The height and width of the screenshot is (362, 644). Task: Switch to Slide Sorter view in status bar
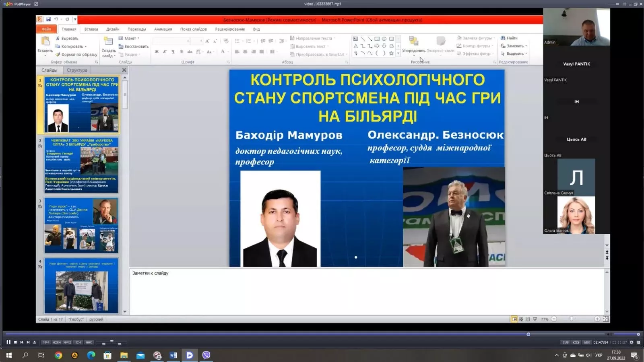[x=521, y=319]
